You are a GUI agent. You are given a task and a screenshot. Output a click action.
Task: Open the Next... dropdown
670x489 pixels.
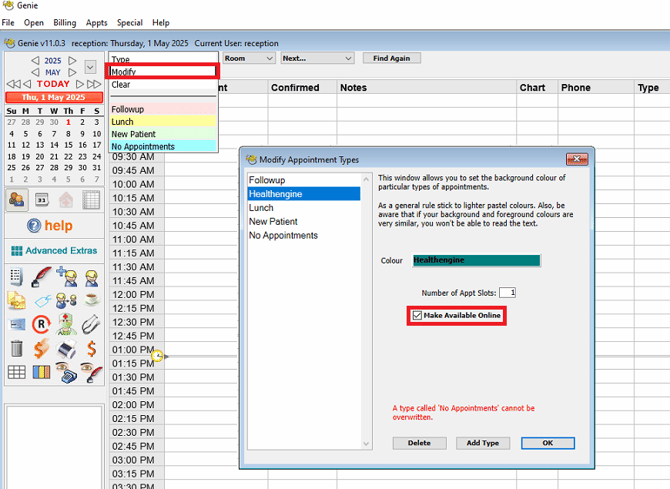coord(316,59)
